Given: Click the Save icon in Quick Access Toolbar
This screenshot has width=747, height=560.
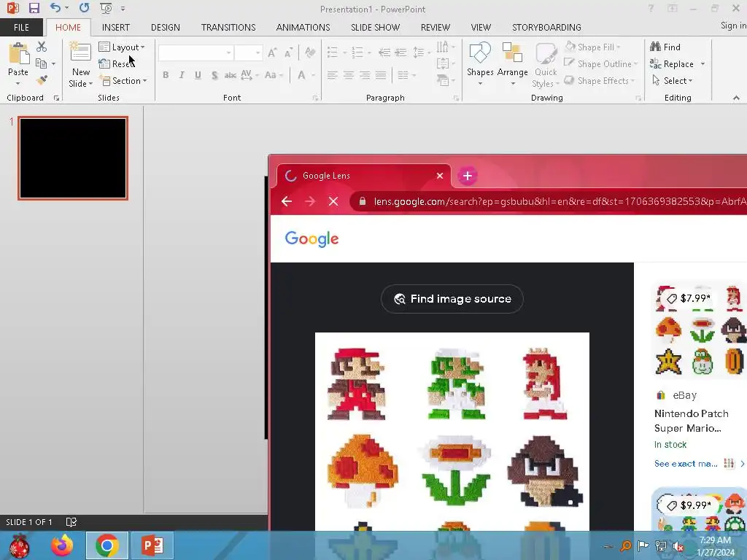Looking at the screenshot, I should click(34, 8).
